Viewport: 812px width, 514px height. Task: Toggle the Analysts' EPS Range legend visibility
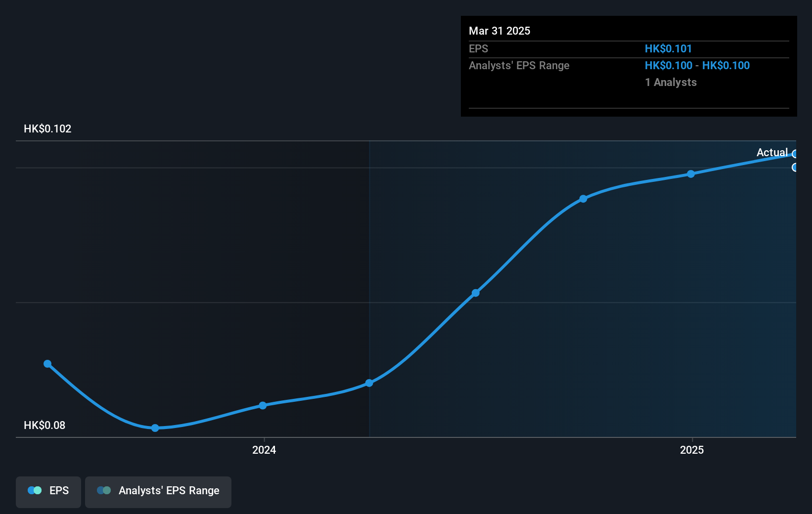[158, 491]
